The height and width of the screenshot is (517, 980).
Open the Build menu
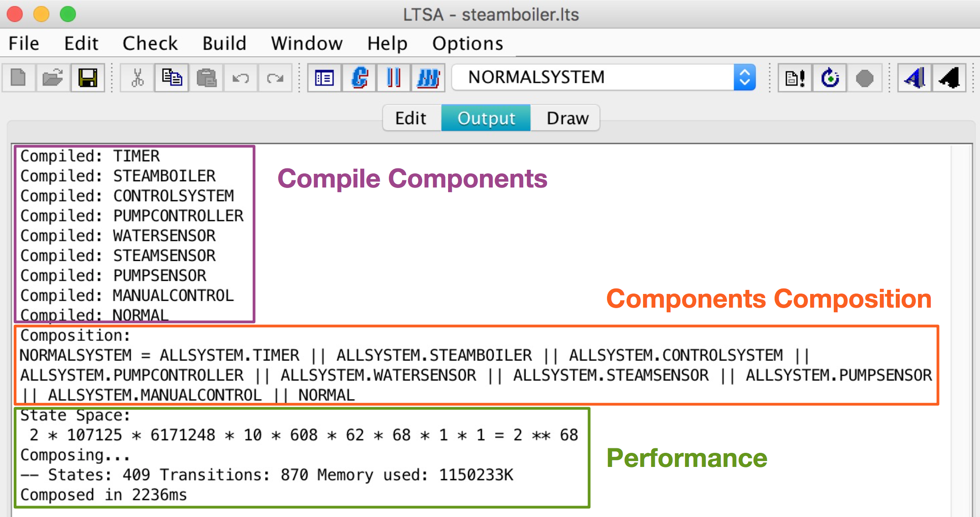click(x=224, y=44)
